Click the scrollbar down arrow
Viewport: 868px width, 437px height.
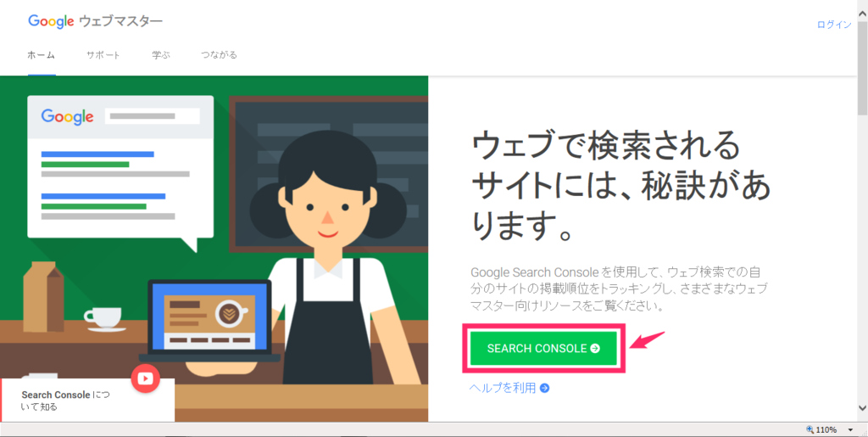(x=863, y=407)
